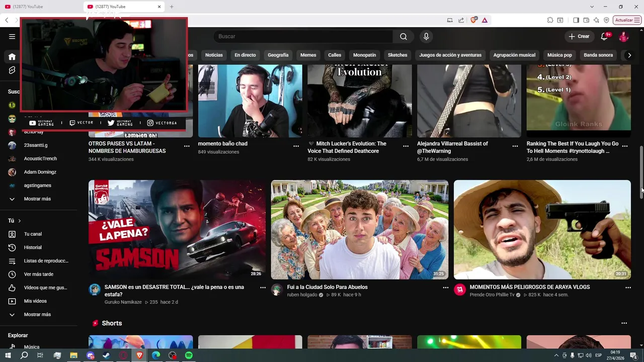This screenshot has width=644, height=362.
Task: Click the Actualizar browser button
Action: click(627, 20)
